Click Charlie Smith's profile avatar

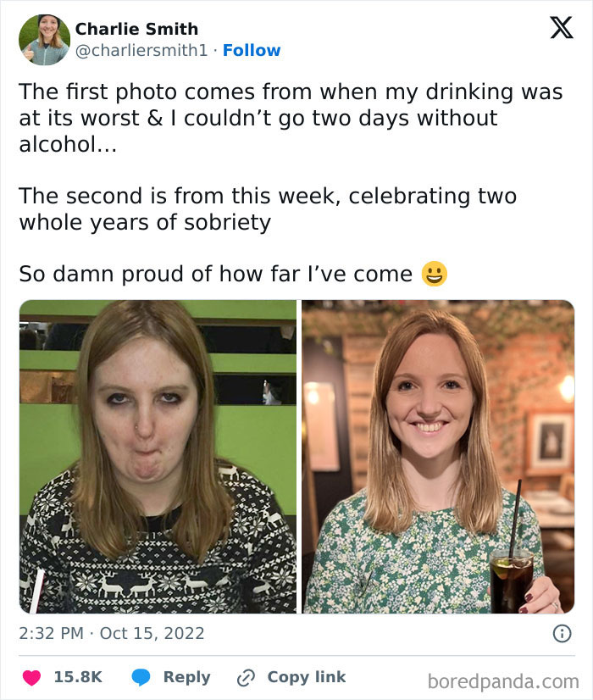coord(43,37)
